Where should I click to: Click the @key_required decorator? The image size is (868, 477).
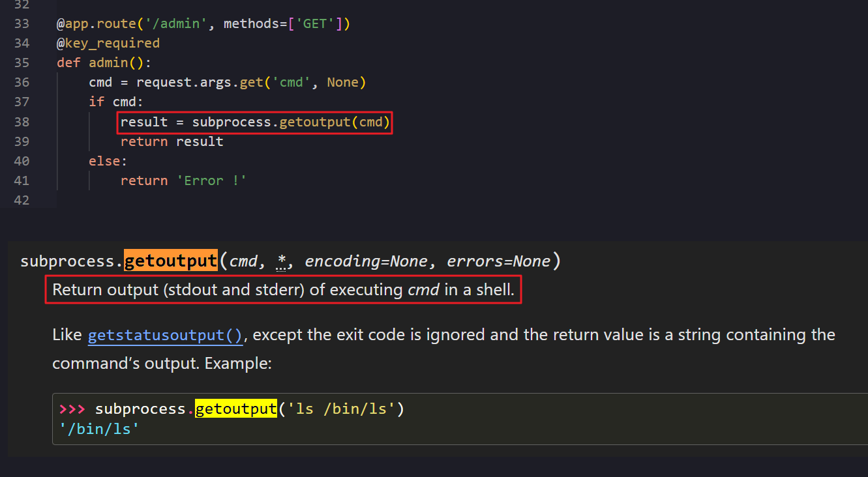coord(108,44)
